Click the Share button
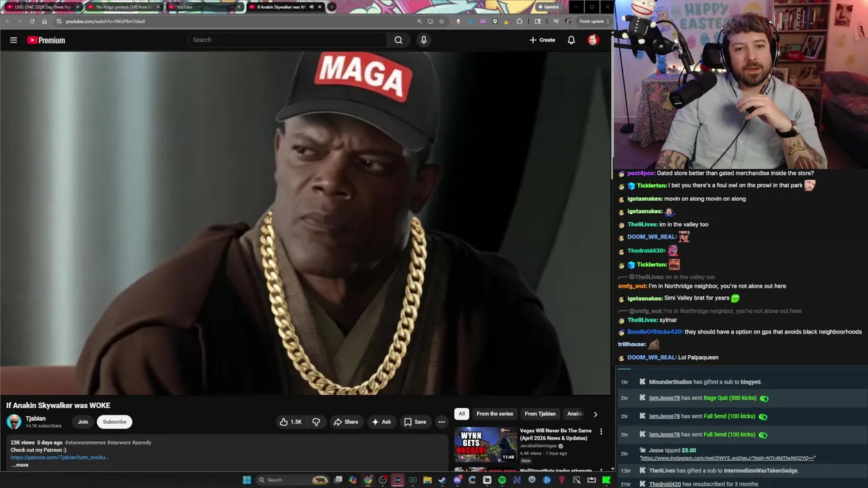 (345, 422)
